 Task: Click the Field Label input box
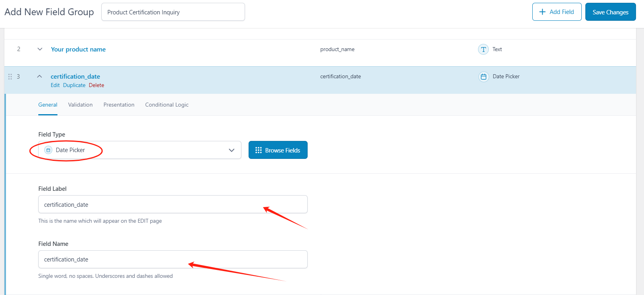[x=173, y=204]
